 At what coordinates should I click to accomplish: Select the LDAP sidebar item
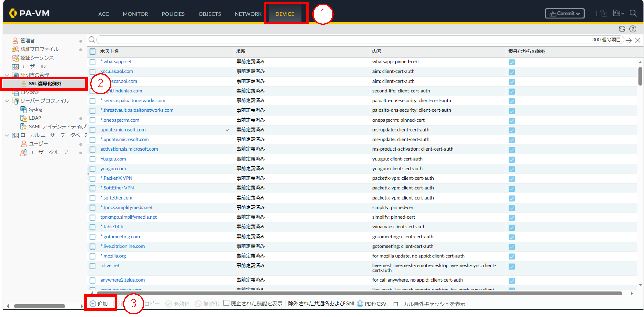coord(35,118)
